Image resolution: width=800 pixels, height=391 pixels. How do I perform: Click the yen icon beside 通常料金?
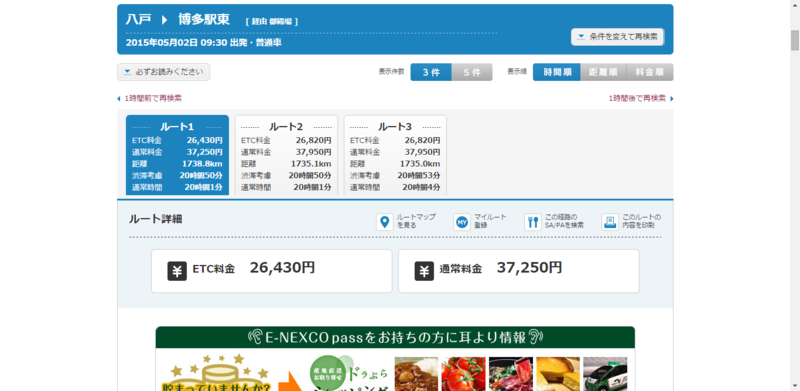[x=424, y=271]
